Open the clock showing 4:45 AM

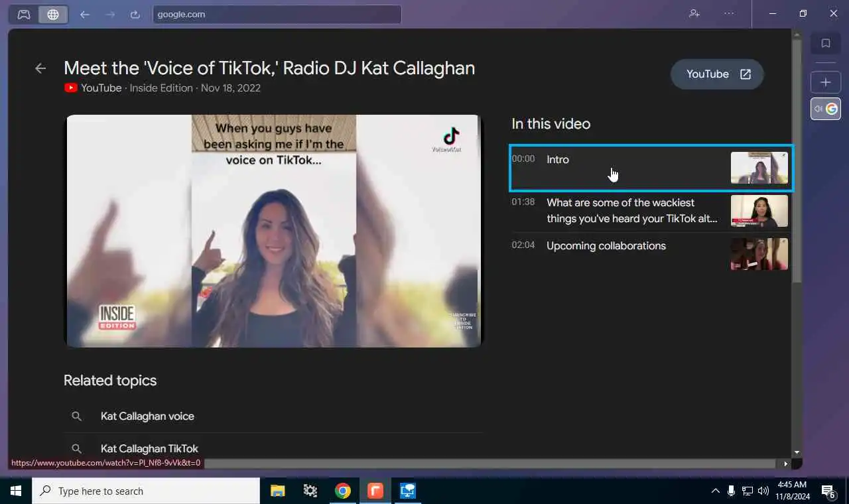click(x=792, y=491)
